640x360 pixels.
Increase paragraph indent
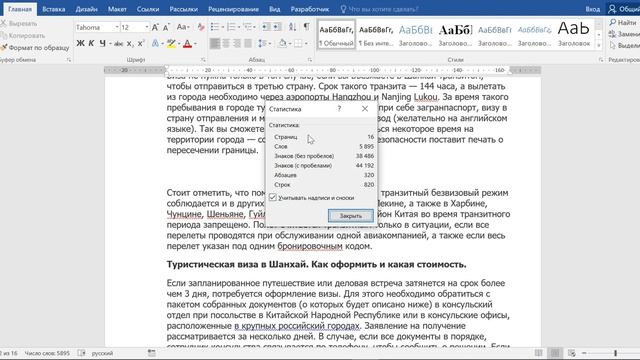[277, 27]
